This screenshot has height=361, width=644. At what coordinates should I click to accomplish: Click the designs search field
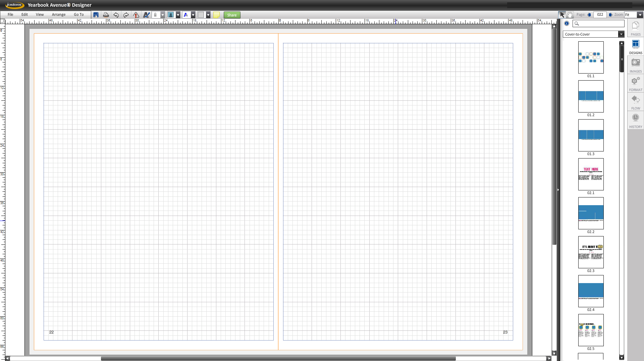point(598,24)
